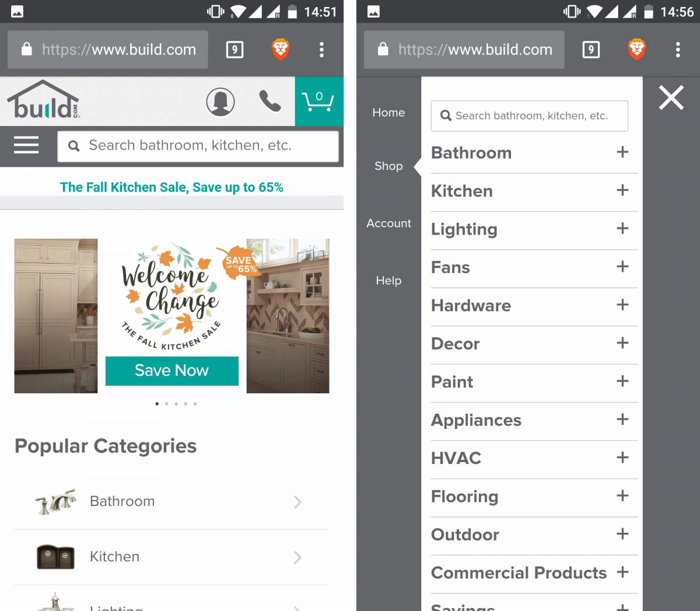The image size is (700, 611).
Task: Click the search field in the side menu
Action: [x=530, y=116]
